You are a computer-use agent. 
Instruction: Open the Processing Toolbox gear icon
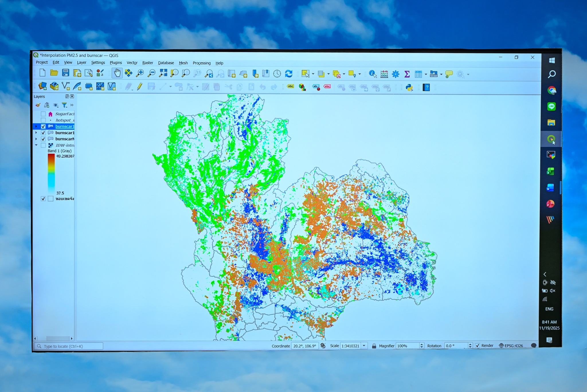tap(396, 74)
